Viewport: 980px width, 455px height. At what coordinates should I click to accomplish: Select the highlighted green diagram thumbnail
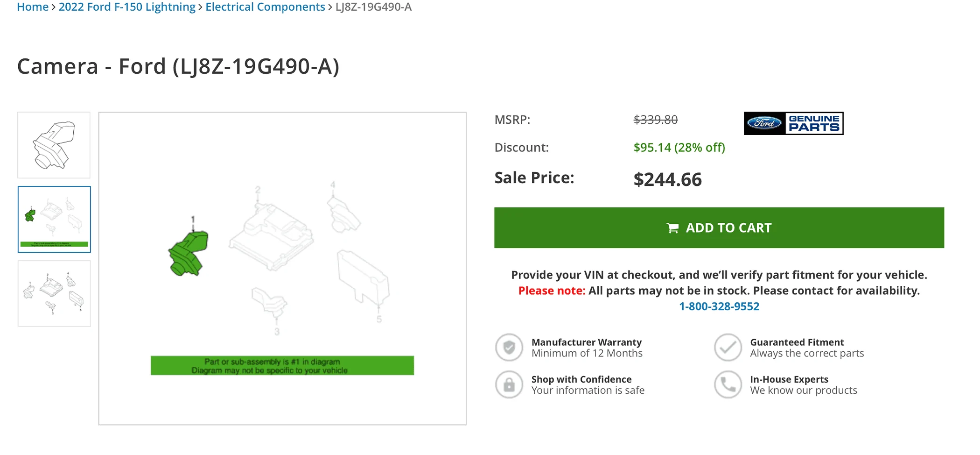54,219
